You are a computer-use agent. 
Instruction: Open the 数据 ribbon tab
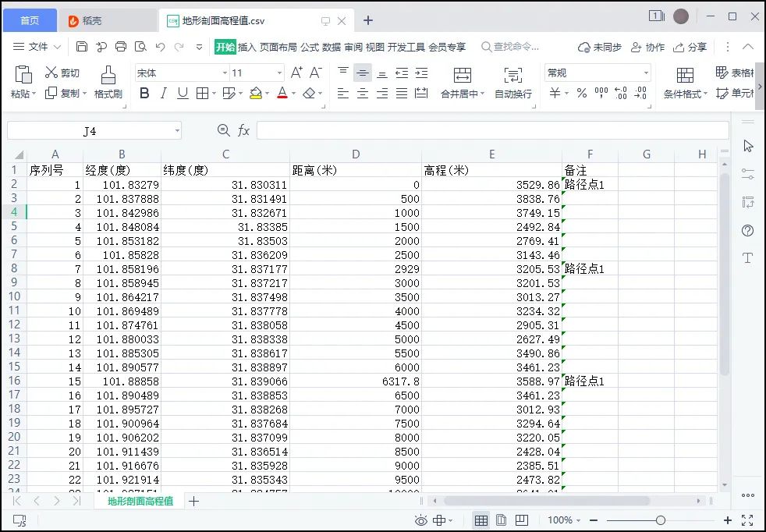tap(332, 47)
